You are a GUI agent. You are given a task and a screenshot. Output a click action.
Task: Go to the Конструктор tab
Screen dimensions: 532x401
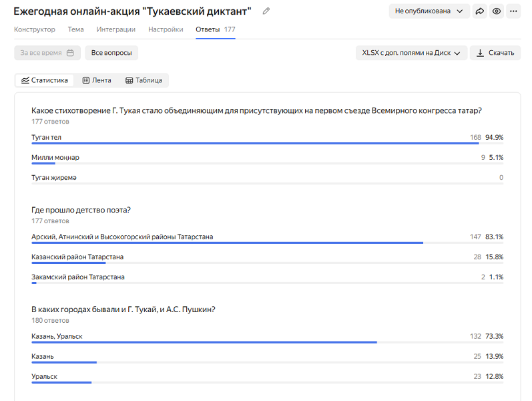click(35, 29)
